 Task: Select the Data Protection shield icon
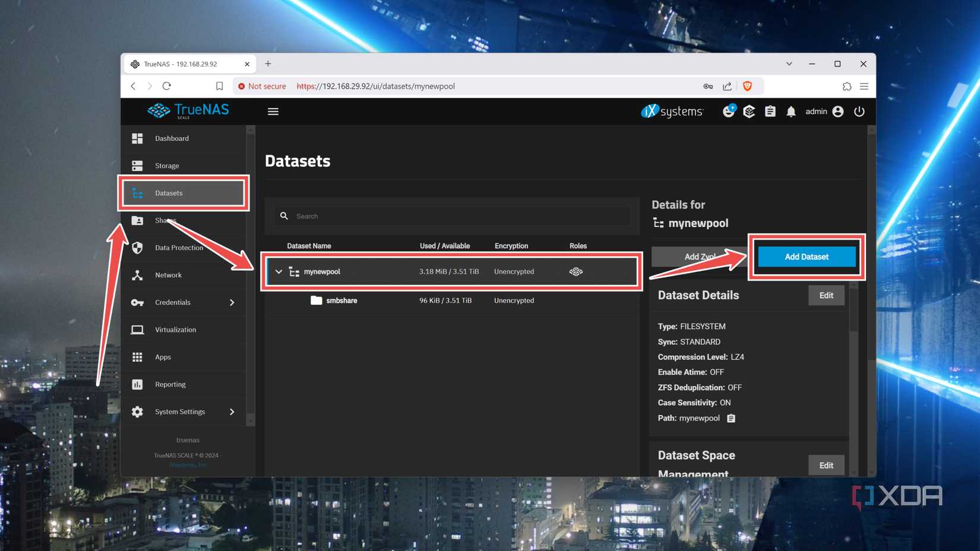coord(137,248)
